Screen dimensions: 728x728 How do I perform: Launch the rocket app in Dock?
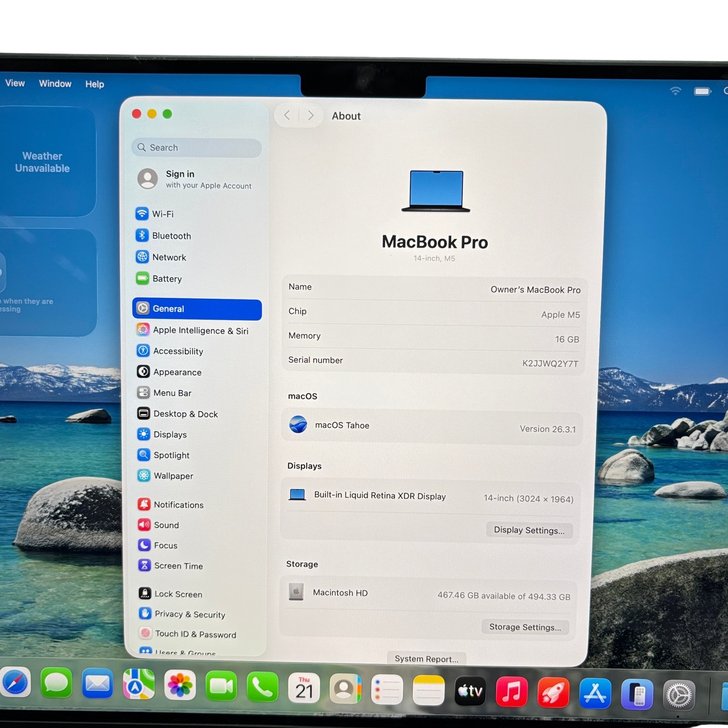(553, 693)
